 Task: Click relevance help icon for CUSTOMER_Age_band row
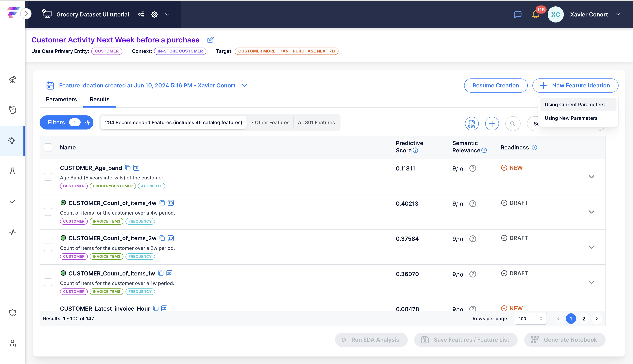point(473,168)
